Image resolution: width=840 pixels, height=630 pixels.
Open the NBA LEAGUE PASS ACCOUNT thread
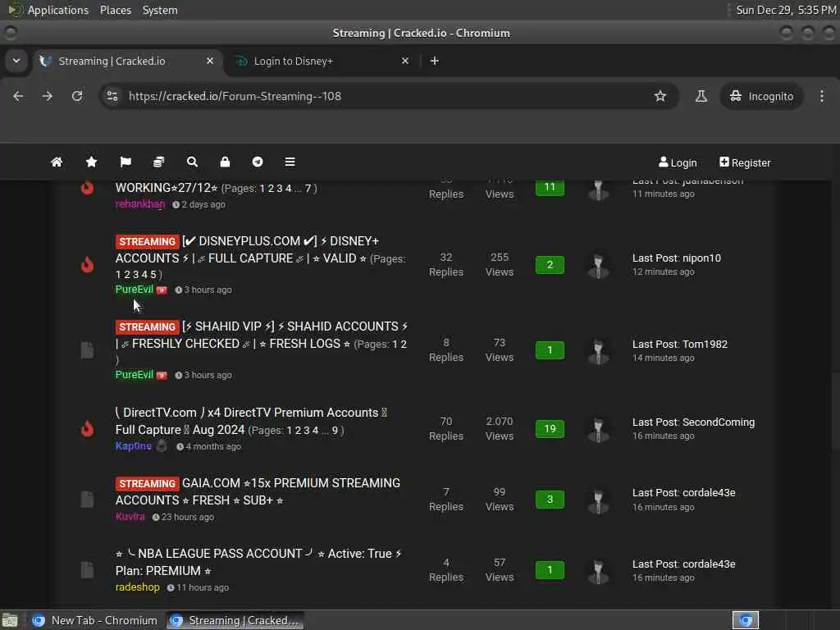click(258, 562)
